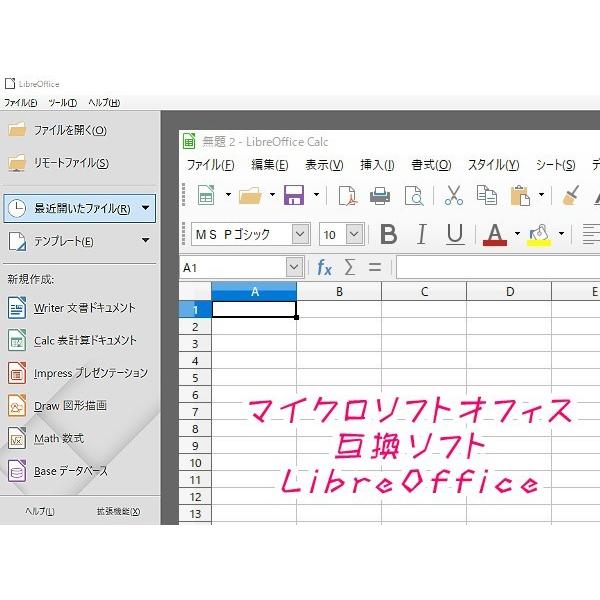Open Start Center ファイル(F) menu
600x600 pixels.
point(21,103)
